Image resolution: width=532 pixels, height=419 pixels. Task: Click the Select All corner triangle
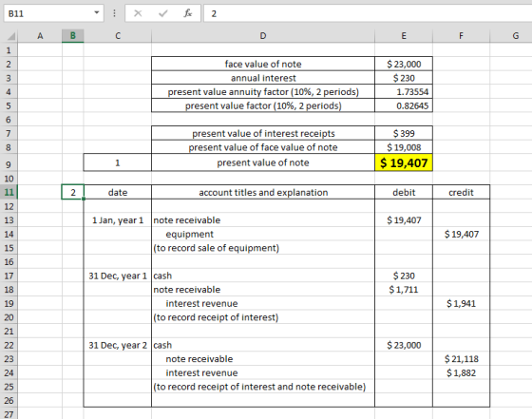pyautogui.click(x=10, y=36)
